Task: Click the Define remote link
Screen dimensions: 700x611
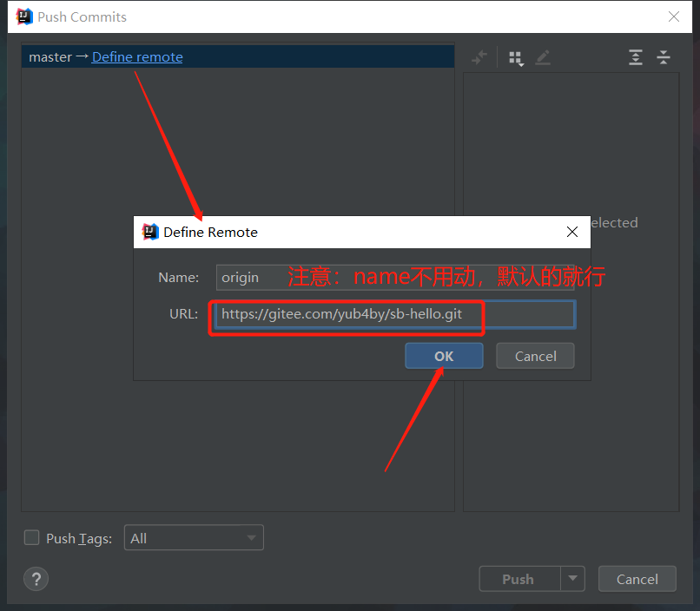Action: click(137, 56)
